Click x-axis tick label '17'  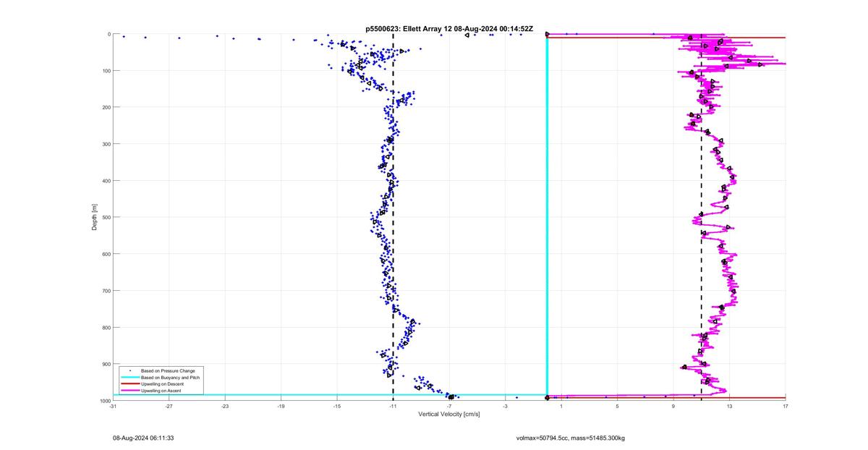point(786,406)
